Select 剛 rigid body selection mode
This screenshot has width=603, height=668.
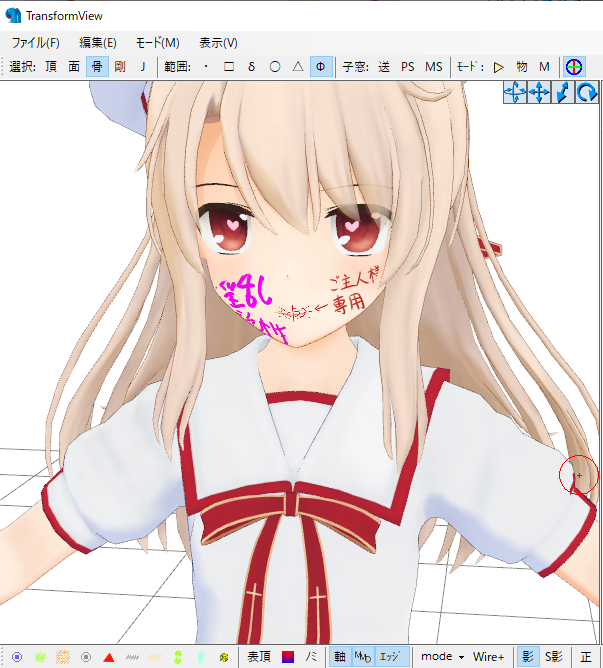[x=120, y=67]
